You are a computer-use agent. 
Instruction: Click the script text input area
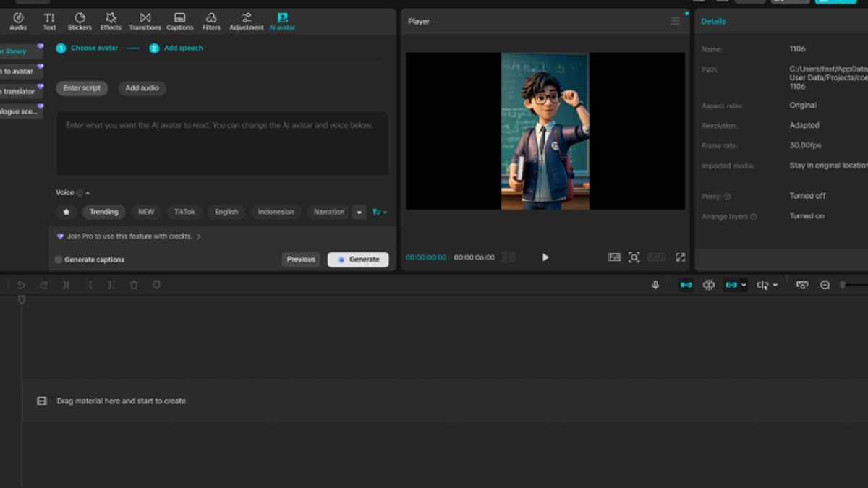222,143
